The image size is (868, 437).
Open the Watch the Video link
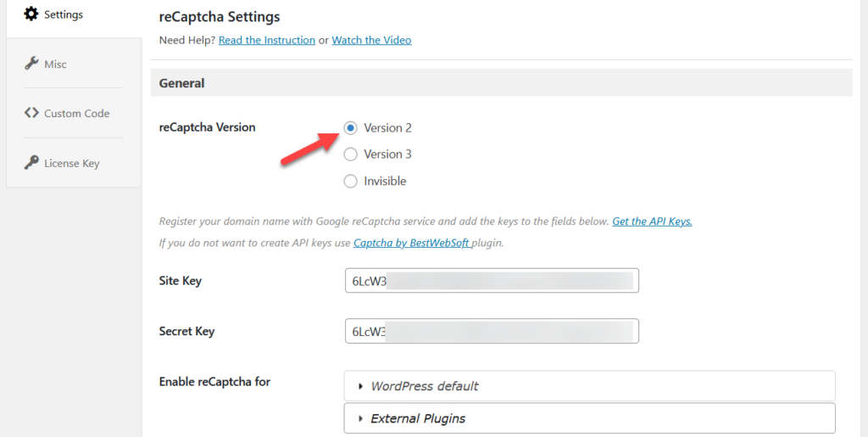point(371,40)
